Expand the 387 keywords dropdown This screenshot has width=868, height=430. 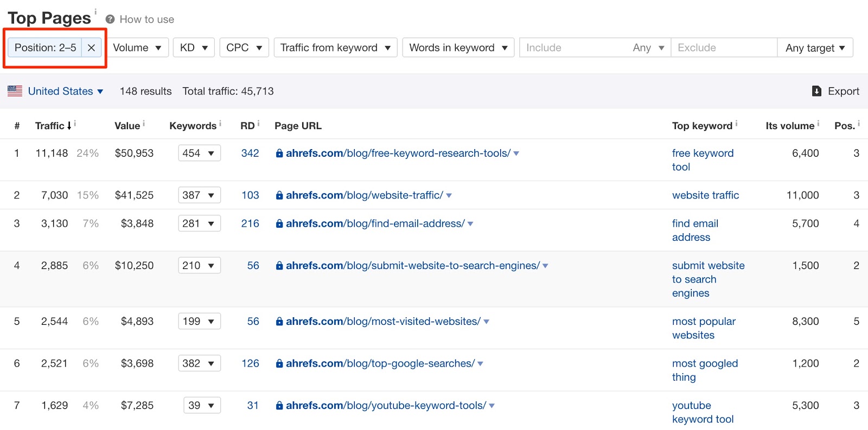coord(199,195)
